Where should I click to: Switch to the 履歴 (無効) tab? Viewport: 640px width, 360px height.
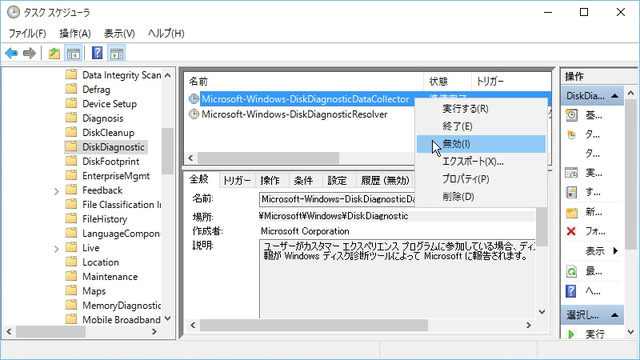point(385,181)
